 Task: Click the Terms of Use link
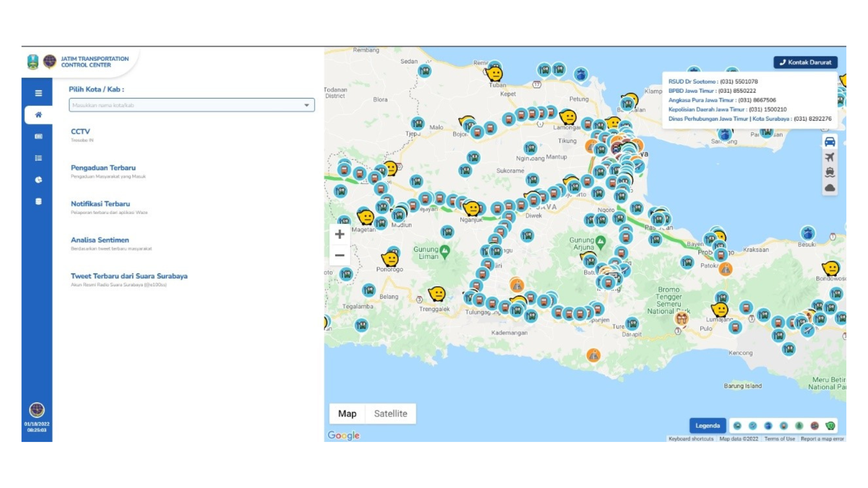pos(779,439)
